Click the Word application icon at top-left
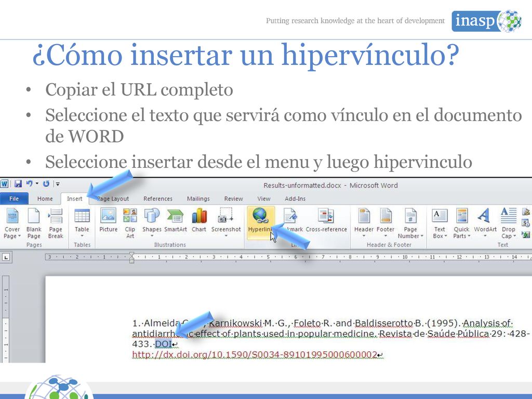 pyautogui.click(x=4, y=184)
